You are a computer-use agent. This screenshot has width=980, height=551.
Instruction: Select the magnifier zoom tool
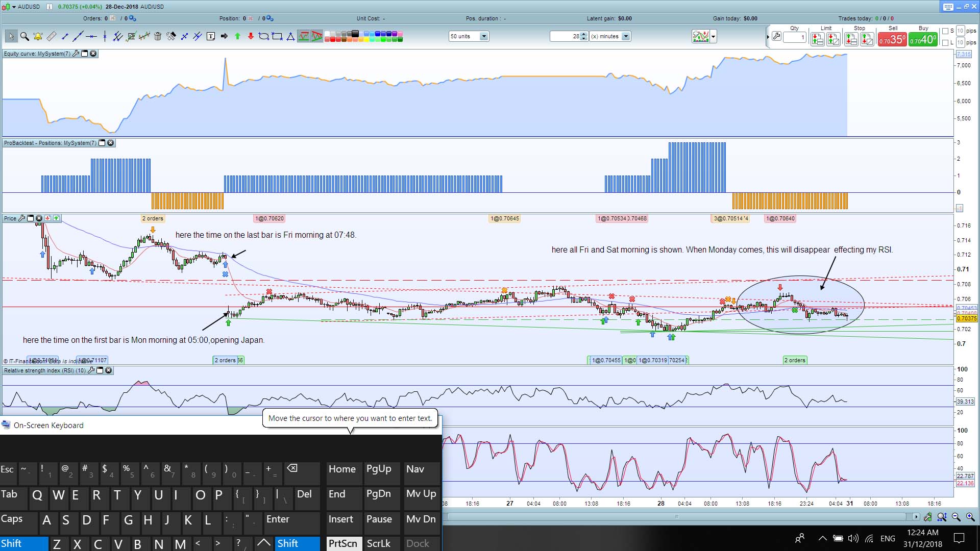pos(24,36)
